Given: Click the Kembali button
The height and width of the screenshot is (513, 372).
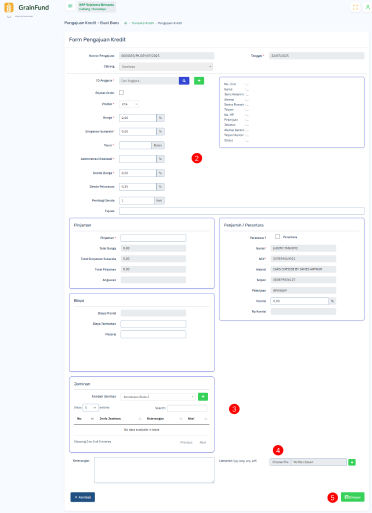Looking at the screenshot, I should pos(83,497).
